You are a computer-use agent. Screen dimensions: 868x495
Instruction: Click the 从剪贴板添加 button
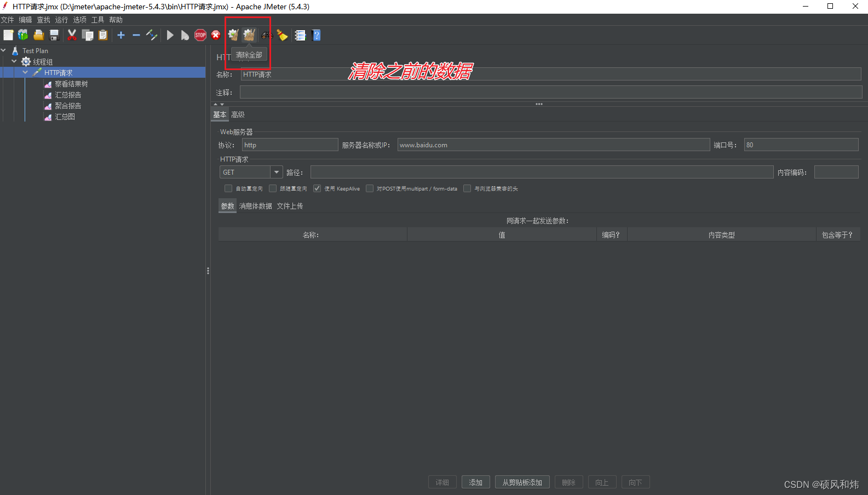pos(522,482)
